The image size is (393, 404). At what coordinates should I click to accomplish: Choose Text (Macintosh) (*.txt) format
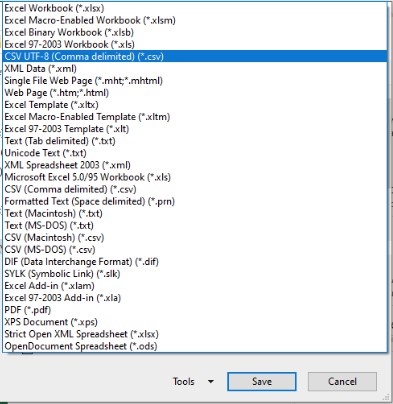tap(195, 213)
